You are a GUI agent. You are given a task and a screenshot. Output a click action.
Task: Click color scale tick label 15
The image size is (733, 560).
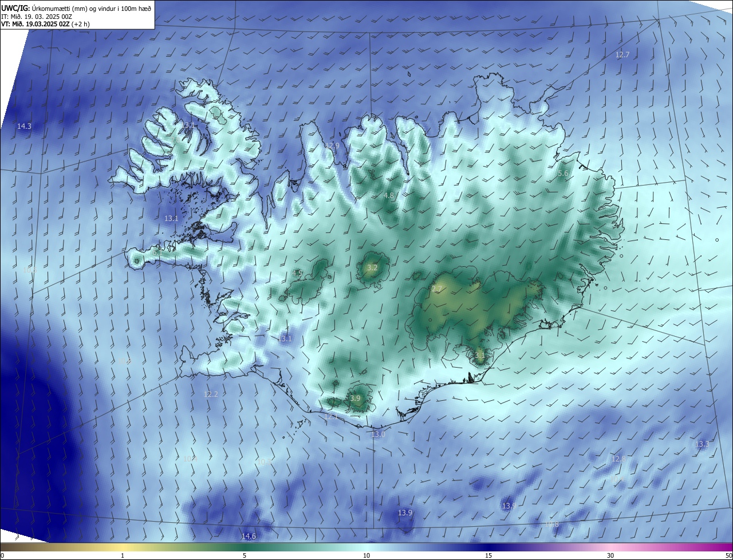tap(488, 555)
